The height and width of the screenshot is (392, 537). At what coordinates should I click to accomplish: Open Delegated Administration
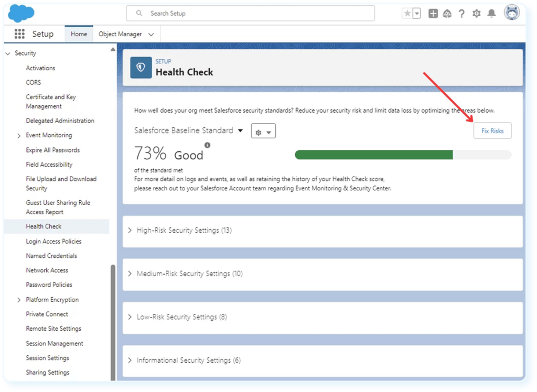pos(60,121)
